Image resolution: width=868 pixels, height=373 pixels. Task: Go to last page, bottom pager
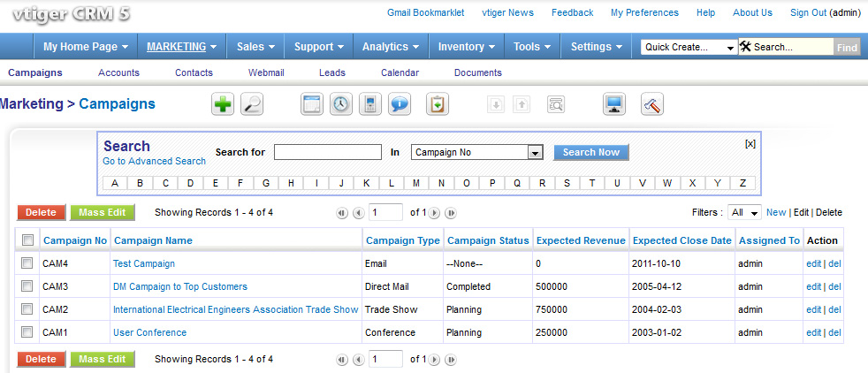point(451,360)
